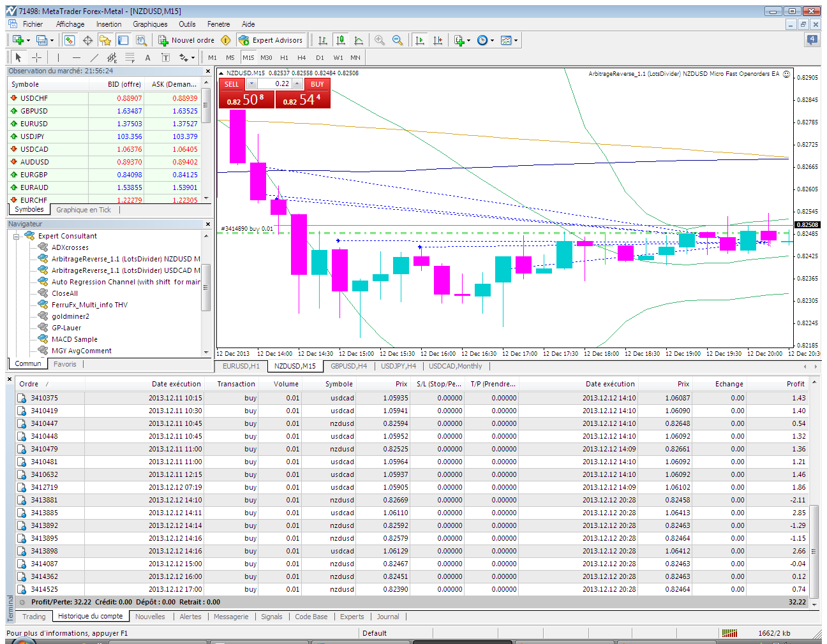Toggle the Expert Advisors button
The width and height of the screenshot is (827, 644).
(x=271, y=40)
